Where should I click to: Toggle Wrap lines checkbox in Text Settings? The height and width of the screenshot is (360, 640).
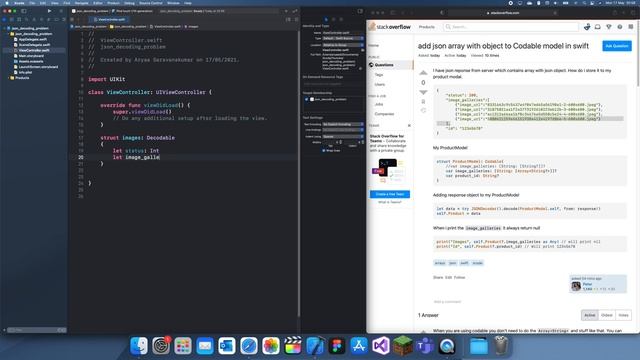pyautogui.click(x=324, y=151)
